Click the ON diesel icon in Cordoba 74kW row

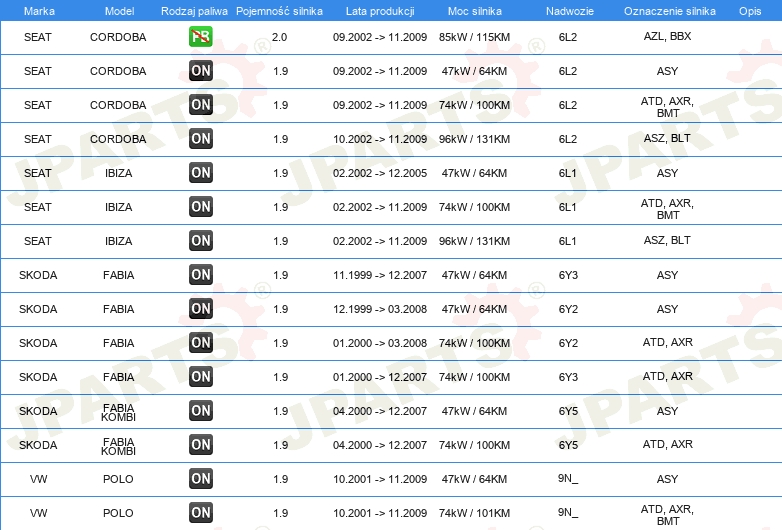(x=200, y=105)
